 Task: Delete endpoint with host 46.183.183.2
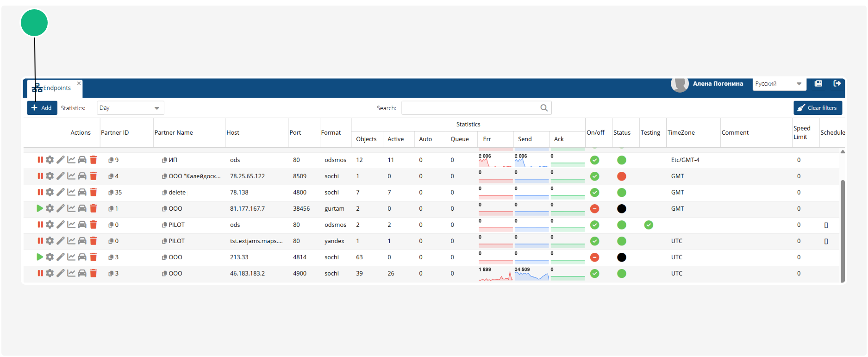(93, 273)
